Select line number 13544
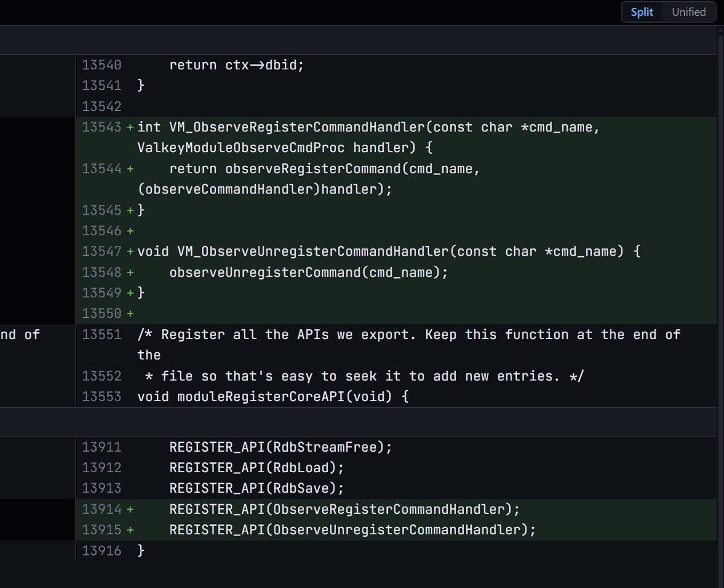724x588 pixels. pos(101,169)
